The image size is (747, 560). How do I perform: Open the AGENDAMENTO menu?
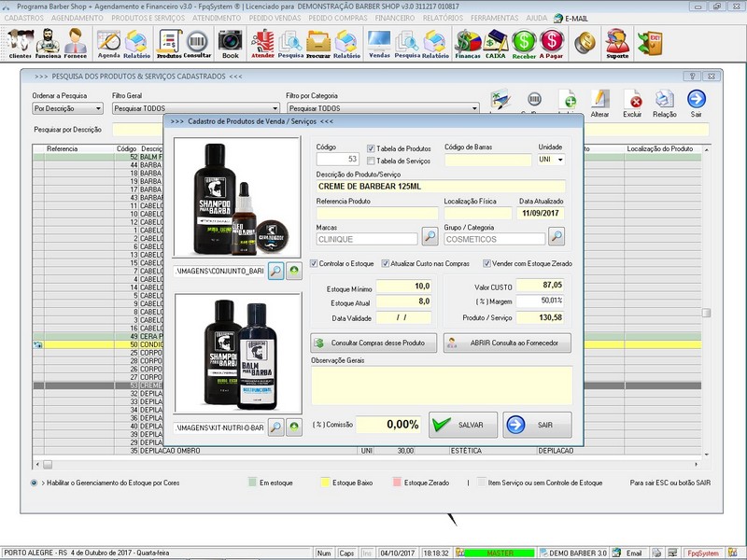[x=78, y=18]
